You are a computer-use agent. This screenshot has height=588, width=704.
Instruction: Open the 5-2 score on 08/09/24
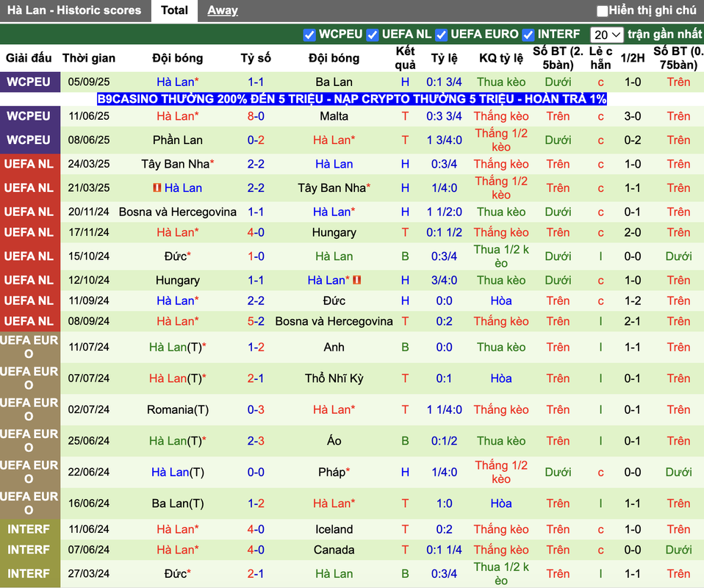[256, 322]
